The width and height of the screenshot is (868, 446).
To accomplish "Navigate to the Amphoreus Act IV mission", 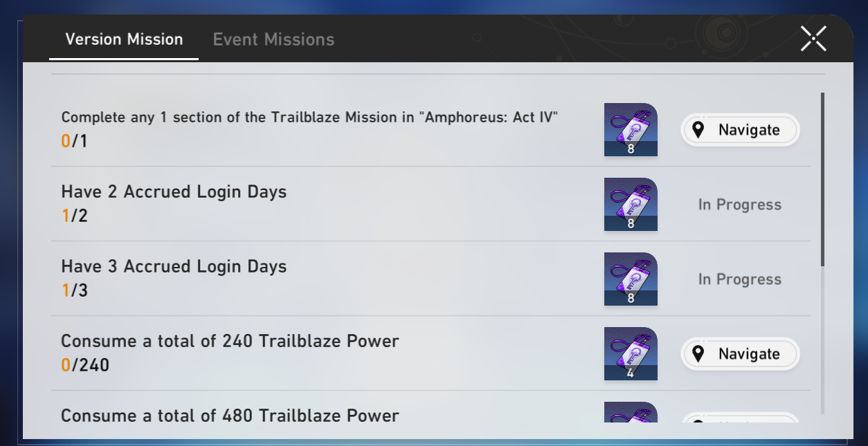I will click(x=740, y=130).
